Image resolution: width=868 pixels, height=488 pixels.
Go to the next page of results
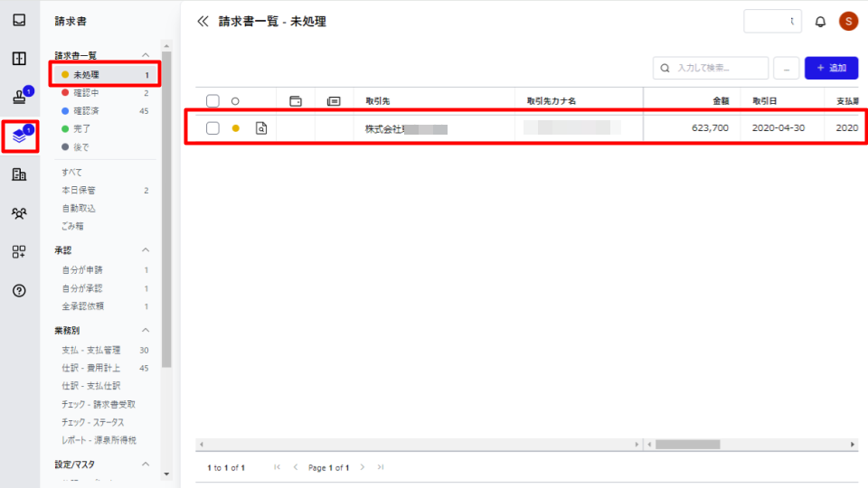coord(362,467)
